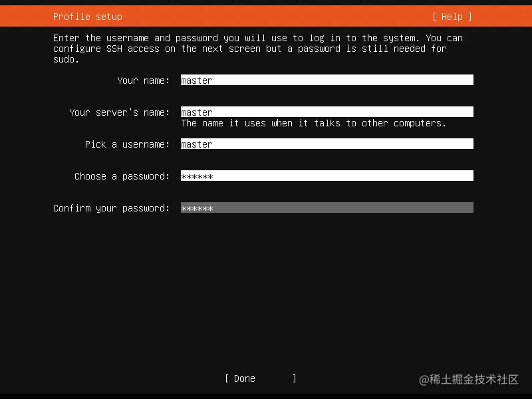Viewport: 532px width, 399px height.
Task: Click the Profile setup title text
Action: click(88, 17)
